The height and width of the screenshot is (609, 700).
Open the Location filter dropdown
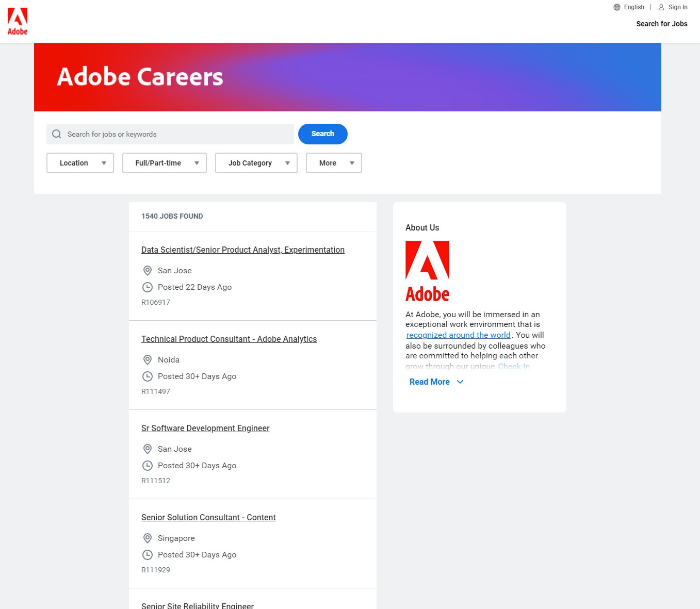click(80, 163)
